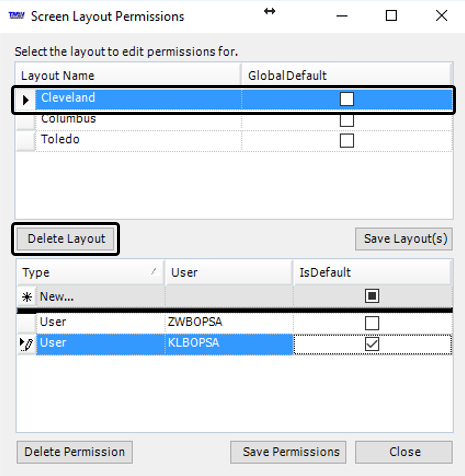This screenshot has height=476, width=465.
Task: Sort by the User column header
Action: (x=229, y=272)
